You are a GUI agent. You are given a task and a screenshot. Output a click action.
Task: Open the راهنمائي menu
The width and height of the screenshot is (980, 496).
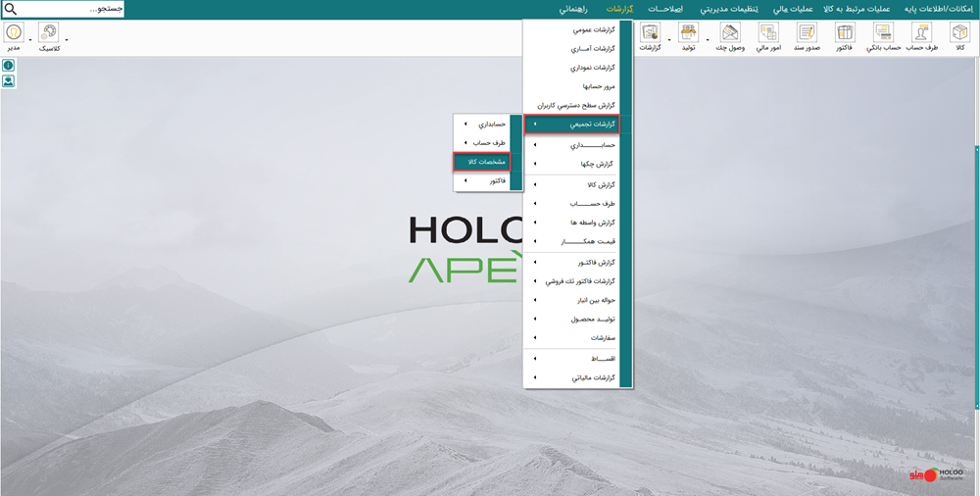point(575,10)
